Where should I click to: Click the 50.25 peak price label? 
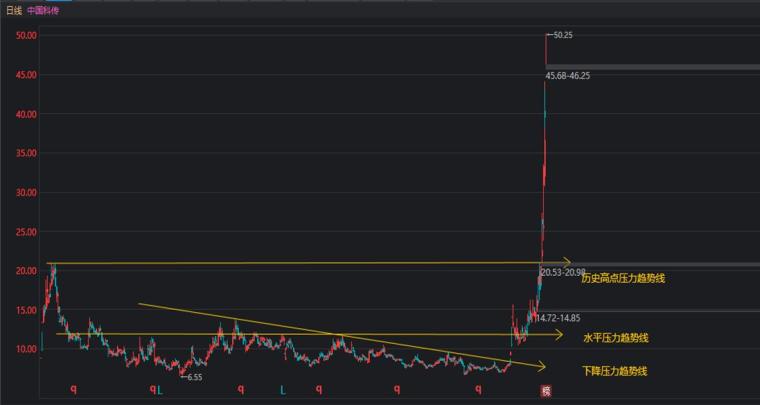(563, 35)
